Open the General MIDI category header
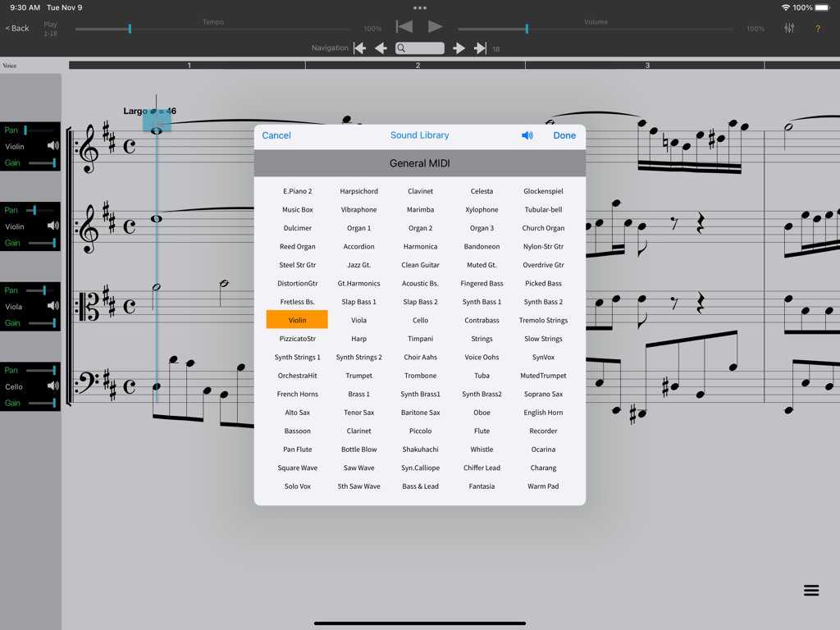 tap(420, 163)
